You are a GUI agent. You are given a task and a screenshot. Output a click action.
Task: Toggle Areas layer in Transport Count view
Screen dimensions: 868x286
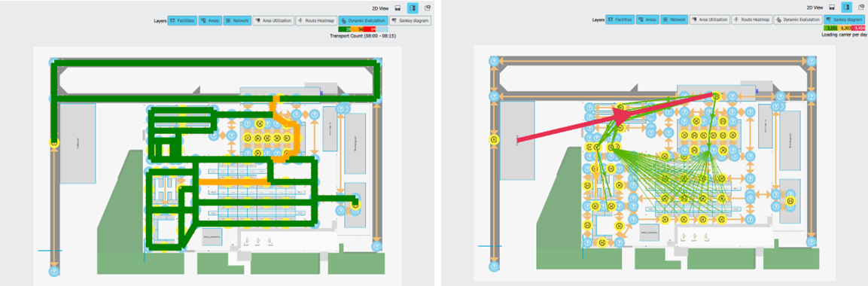[209, 21]
